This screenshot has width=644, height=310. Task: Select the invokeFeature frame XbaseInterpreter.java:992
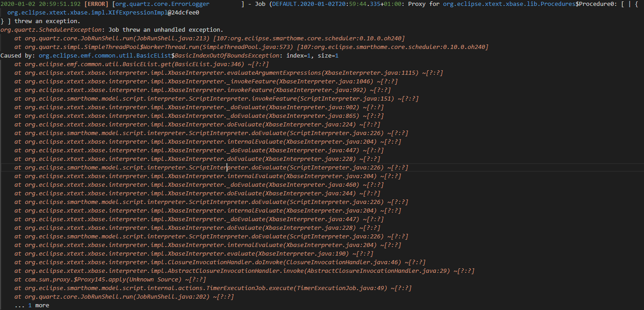pyautogui.click(x=203, y=90)
